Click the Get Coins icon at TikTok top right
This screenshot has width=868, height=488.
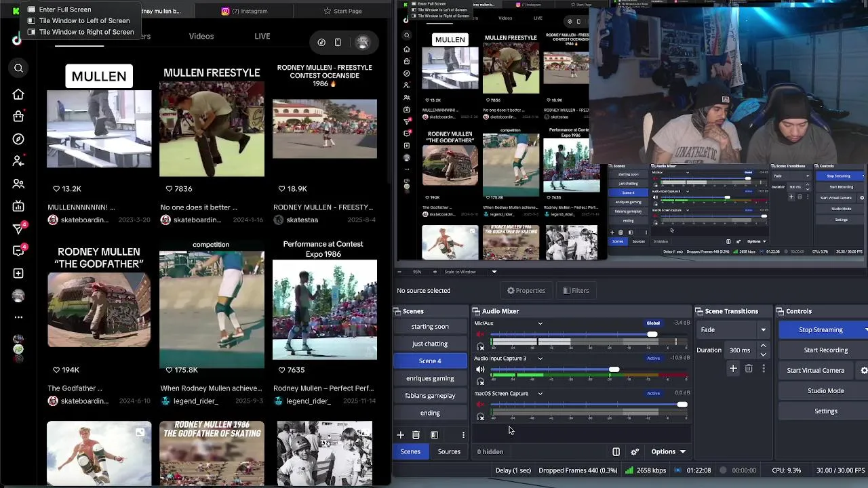(x=321, y=42)
